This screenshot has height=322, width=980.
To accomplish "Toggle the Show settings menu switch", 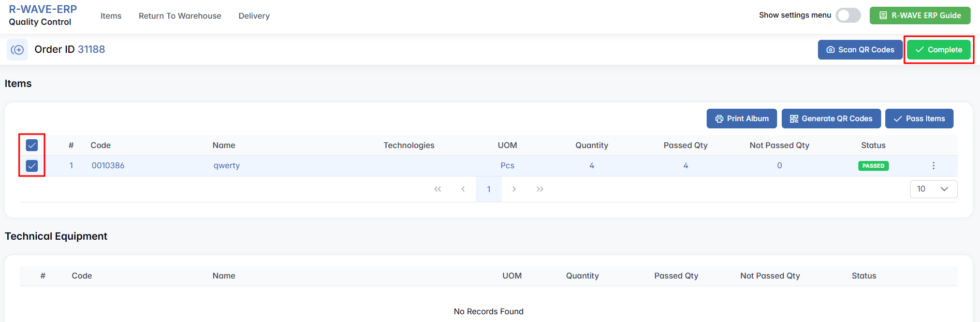I will 847,16.
